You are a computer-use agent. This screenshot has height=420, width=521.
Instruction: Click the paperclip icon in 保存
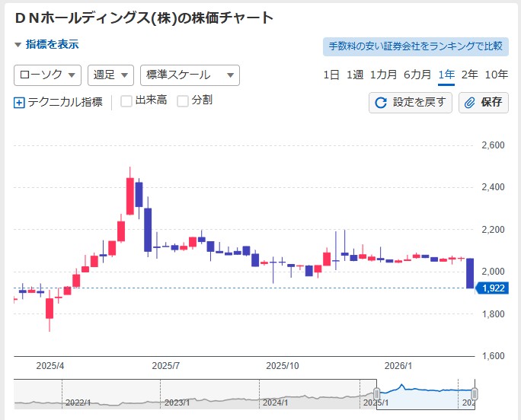click(x=470, y=102)
